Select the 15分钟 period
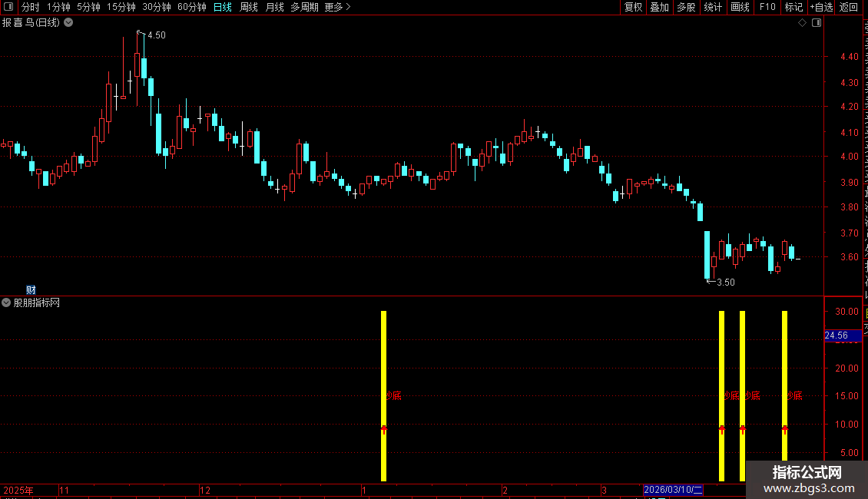Image resolution: width=868 pixels, height=499 pixels. (121, 7)
